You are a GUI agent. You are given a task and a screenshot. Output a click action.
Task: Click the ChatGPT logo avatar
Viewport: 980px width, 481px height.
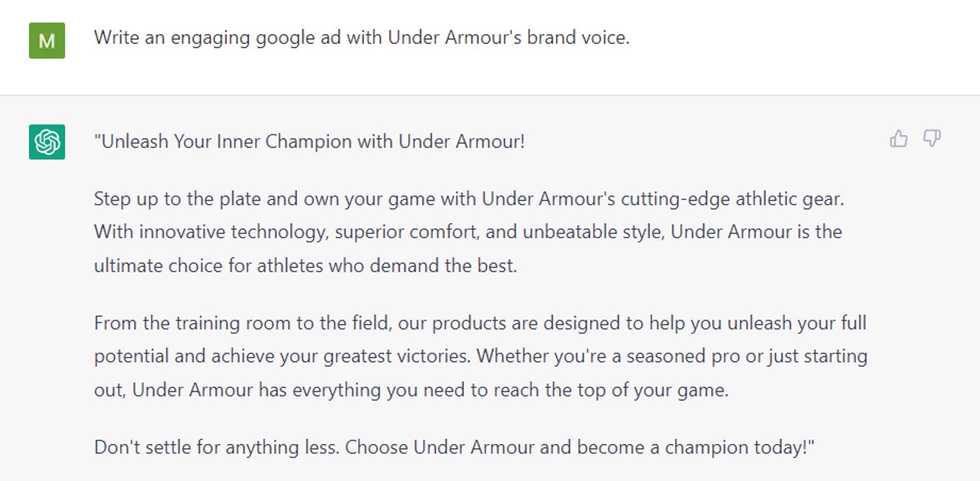(x=47, y=142)
